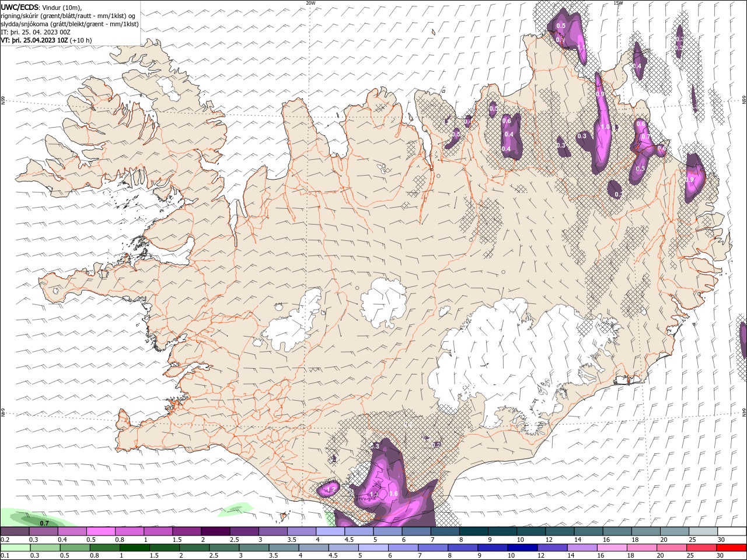Click the '4.5' label on the rain legend scale
This screenshot has height=560, width=747.
[x=334, y=556]
